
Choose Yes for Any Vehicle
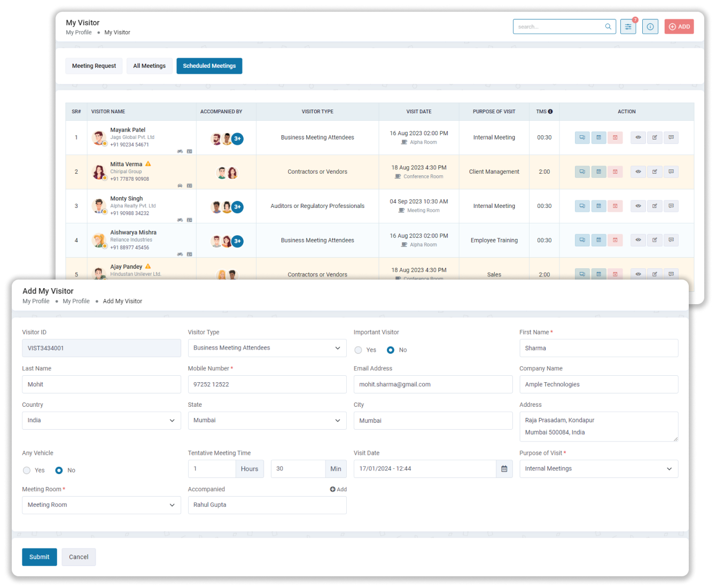click(27, 470)
